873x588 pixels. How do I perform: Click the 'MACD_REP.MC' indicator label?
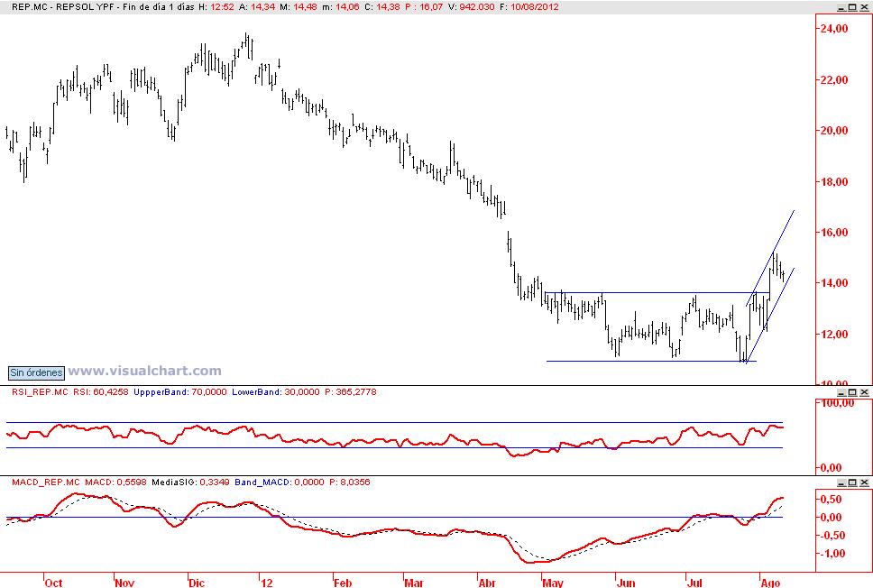46,482
